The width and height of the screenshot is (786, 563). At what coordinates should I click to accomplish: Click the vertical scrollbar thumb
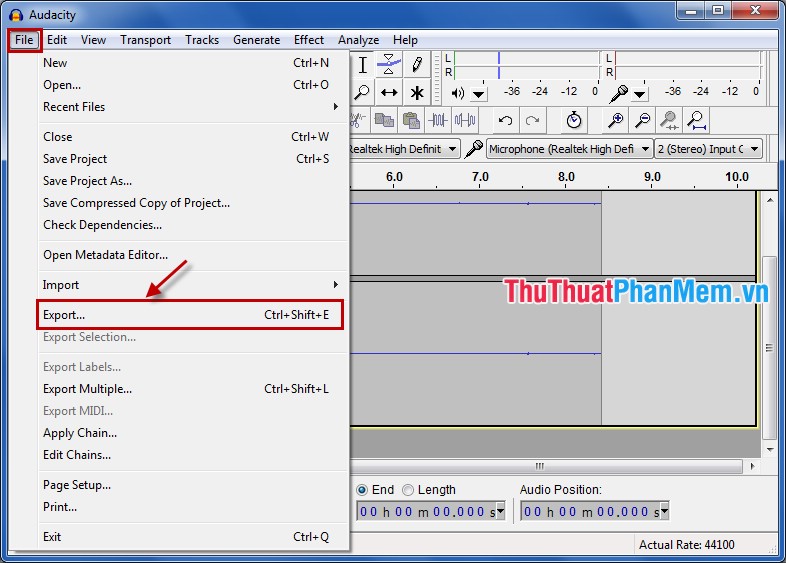point(769,347)
